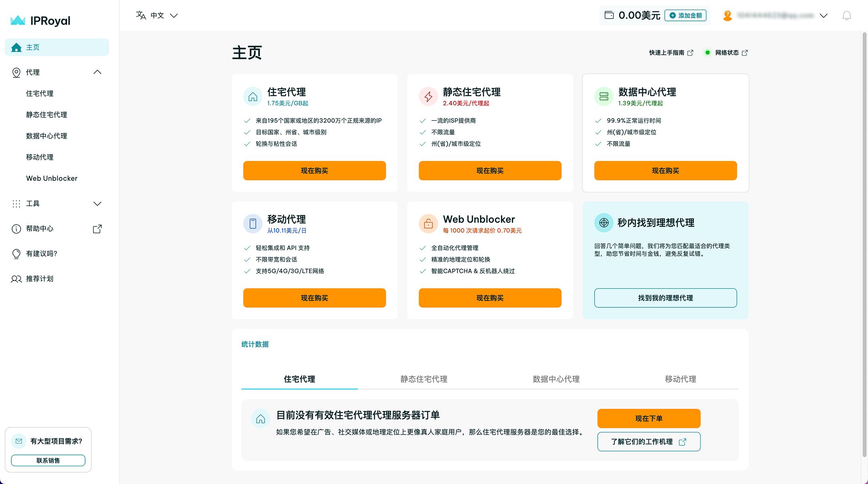Screen dimensions: 868x484
Task: Click the lightning icon on static residential proxy
Action: coord(428,96)
